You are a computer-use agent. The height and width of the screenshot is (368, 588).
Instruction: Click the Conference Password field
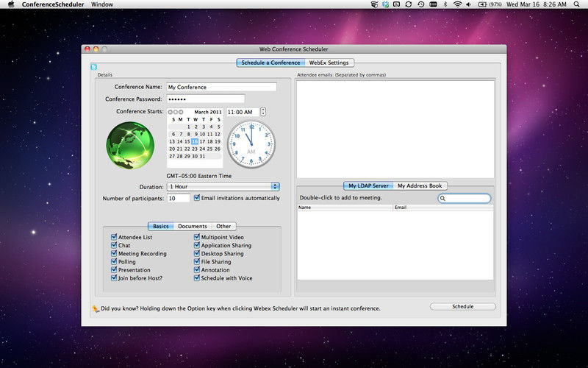206,99
